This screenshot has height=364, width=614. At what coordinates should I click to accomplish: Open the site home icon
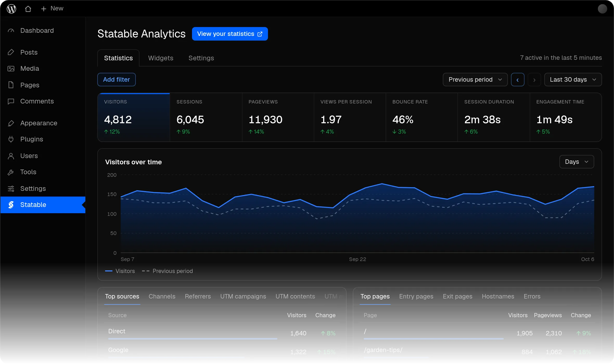pyautogui.click(x=28, y=9)
